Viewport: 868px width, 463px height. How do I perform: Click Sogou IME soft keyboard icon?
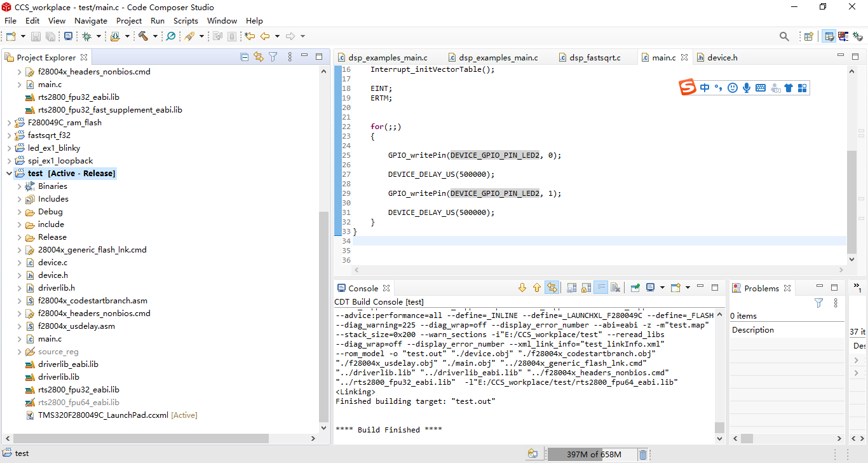(761, 88)
